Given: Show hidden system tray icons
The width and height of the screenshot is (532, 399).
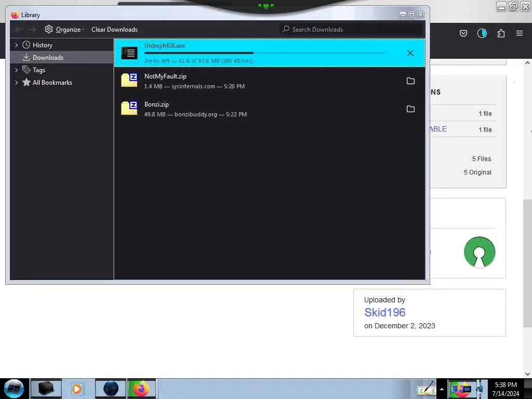Looking at the screenshot, I should click(442, 389).
